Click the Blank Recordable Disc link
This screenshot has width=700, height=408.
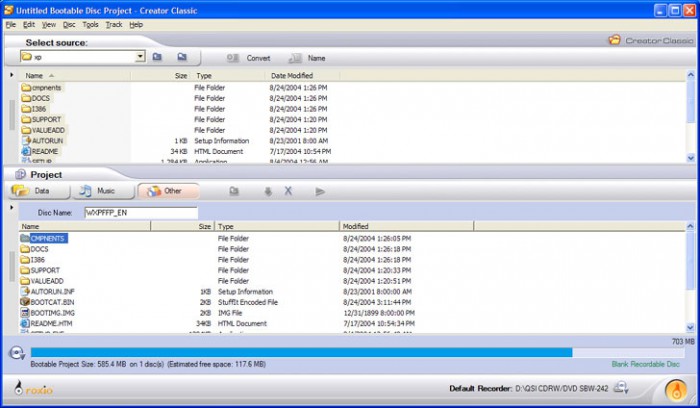tap(646, 364)
